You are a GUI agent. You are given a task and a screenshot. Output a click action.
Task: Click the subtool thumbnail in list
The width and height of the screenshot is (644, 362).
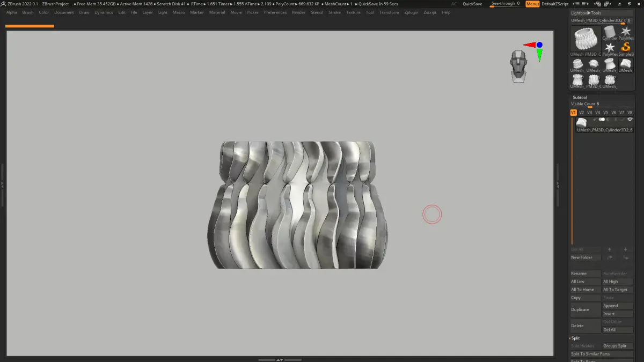[581, 122]
